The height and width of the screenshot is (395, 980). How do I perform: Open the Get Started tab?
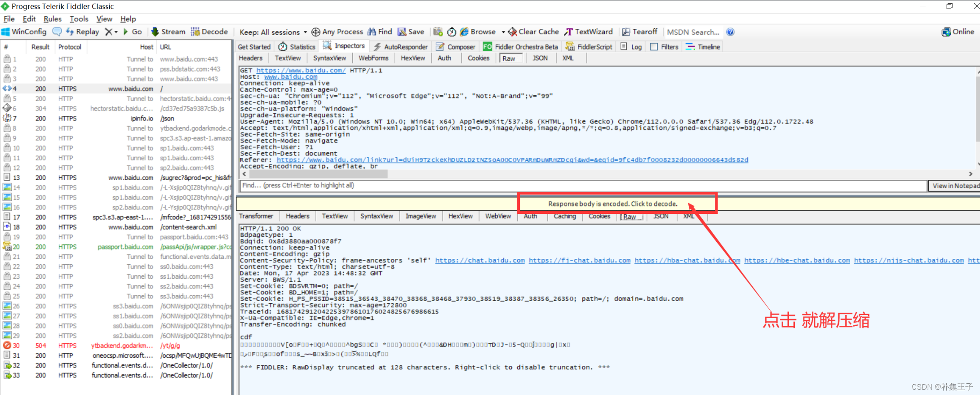coord(254,47)
